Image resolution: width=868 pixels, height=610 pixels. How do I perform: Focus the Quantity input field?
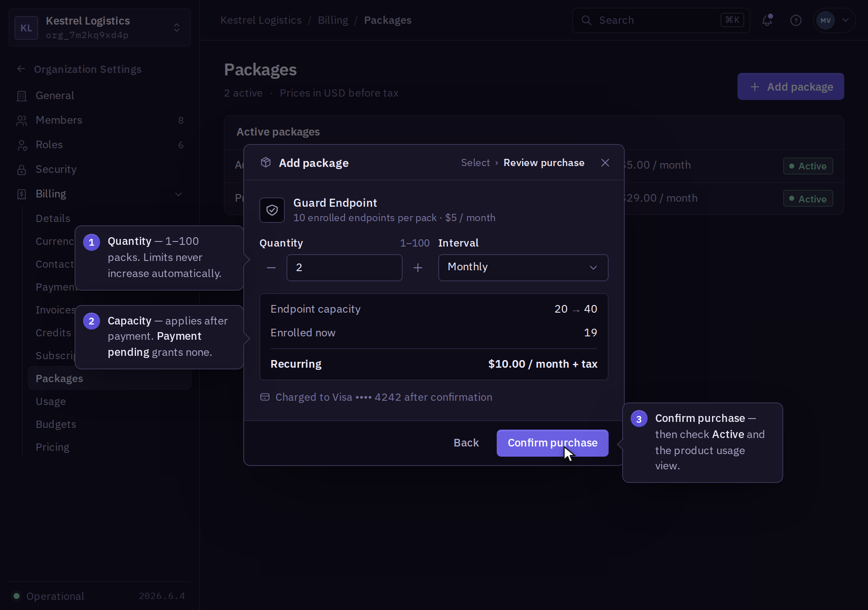pos(344,268)
